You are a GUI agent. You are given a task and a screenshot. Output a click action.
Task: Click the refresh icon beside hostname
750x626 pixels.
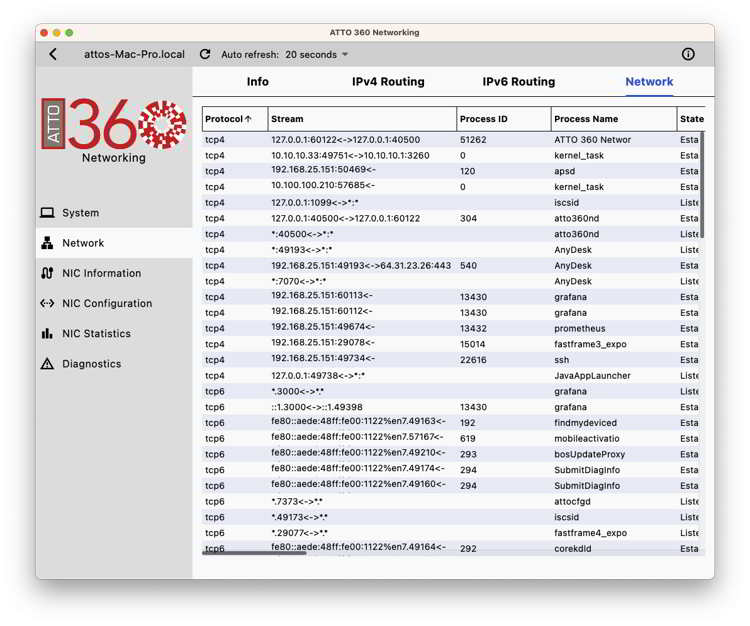tap(205, 55)
